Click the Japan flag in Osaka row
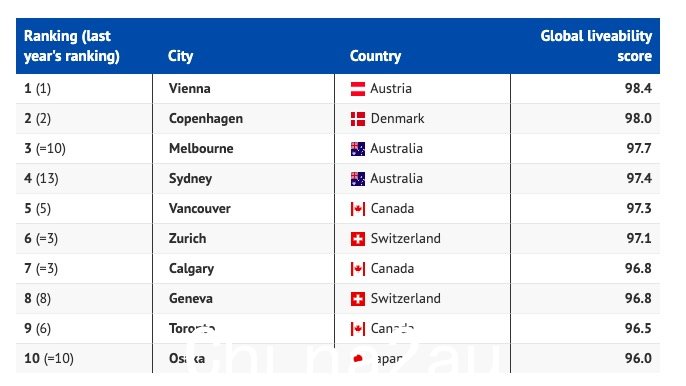The image size is (686, 386). click(x=357, y=359)
